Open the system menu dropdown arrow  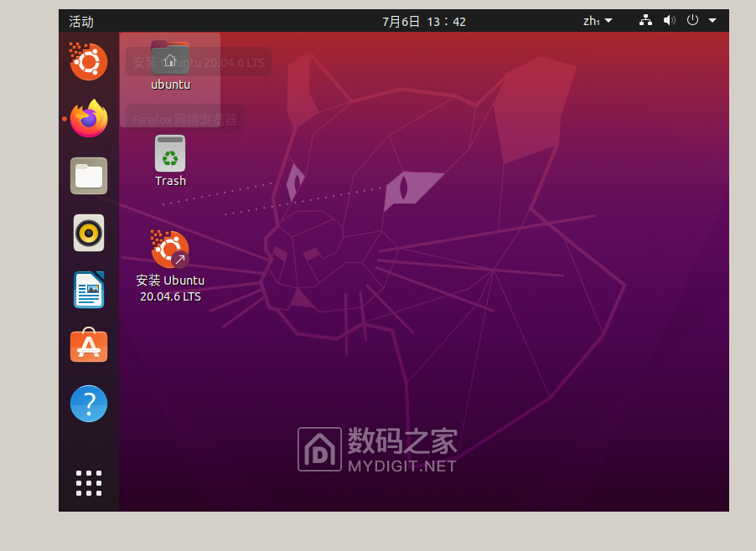click(x=712, y=21)
